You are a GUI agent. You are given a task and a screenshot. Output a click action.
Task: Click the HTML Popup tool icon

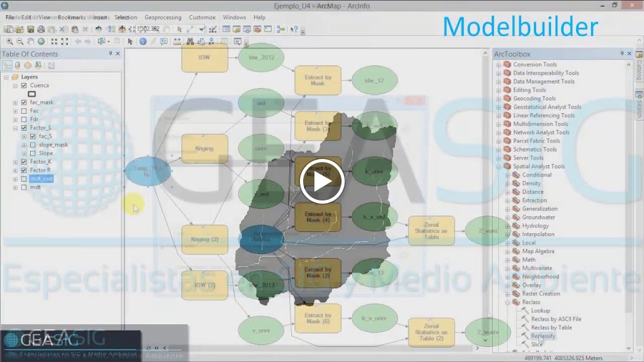164,41
